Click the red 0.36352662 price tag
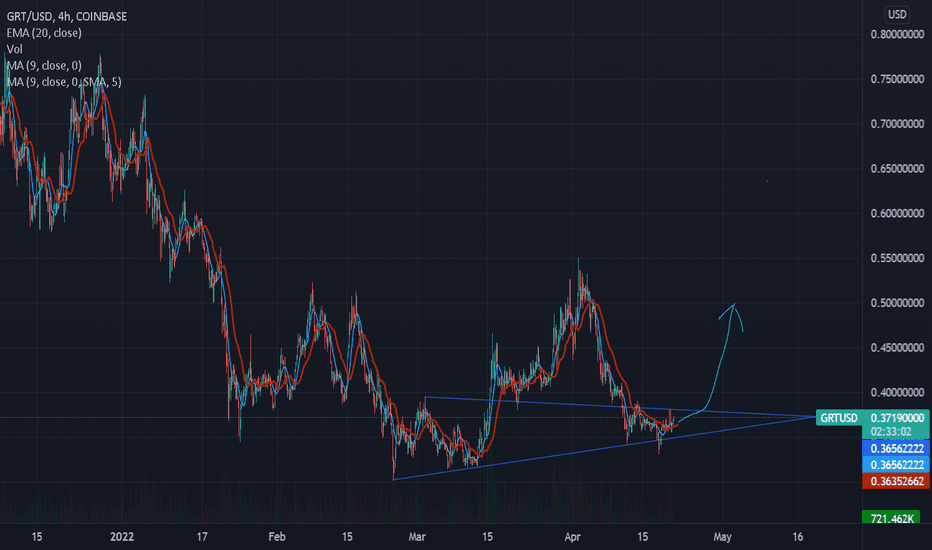The image size is (932, 550). (896, 481)
